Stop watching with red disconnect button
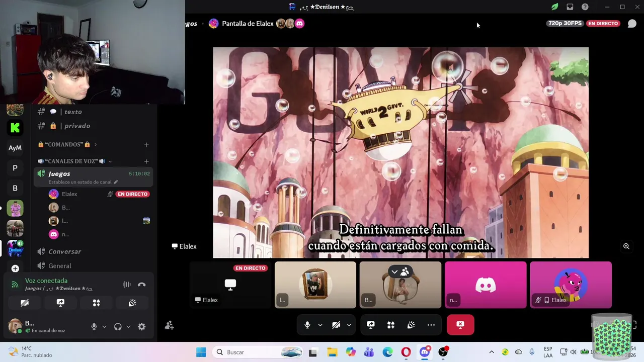644x362 pixels. [x=460, y=325]
